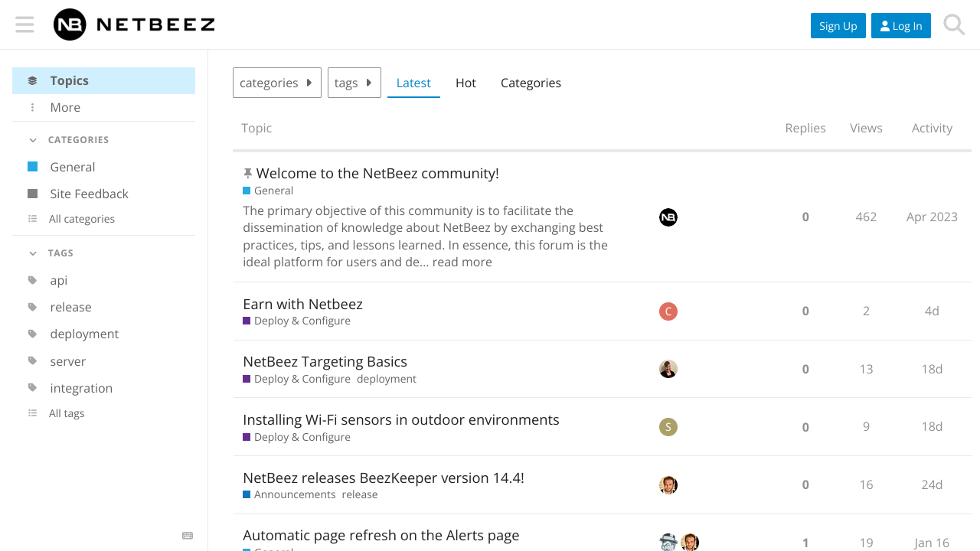Click deployment tag under NetBeez Targeting Basics

387,379
